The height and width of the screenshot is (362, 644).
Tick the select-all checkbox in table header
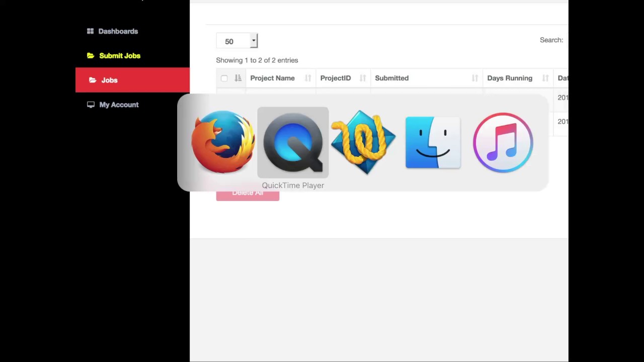pyautogui.click(x=224, y=78)
